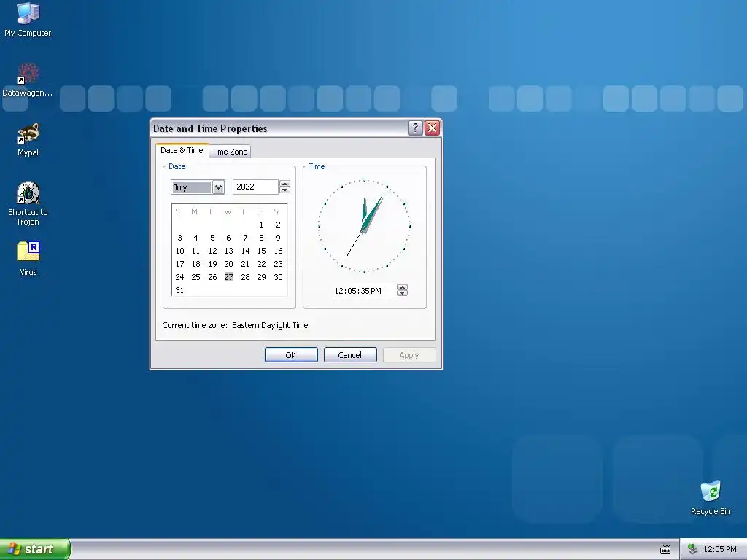Switch to the Time Zone tab

230,152
